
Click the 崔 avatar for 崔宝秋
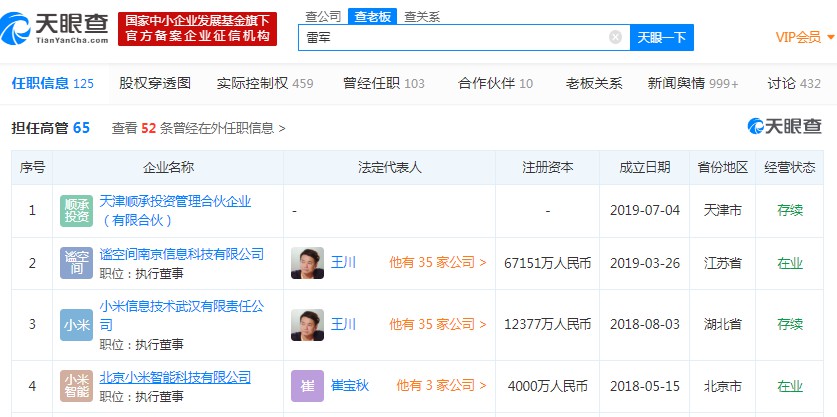tap(307, 386)
